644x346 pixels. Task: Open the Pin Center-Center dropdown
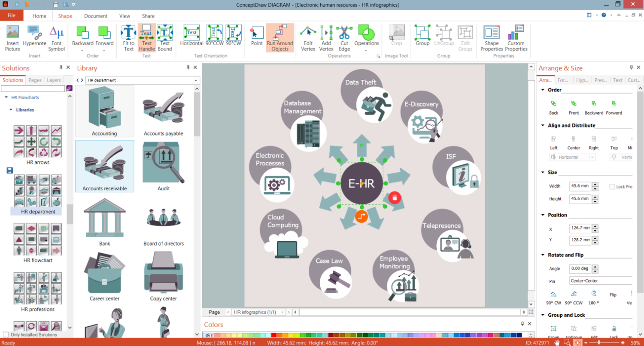coord(601,281)
